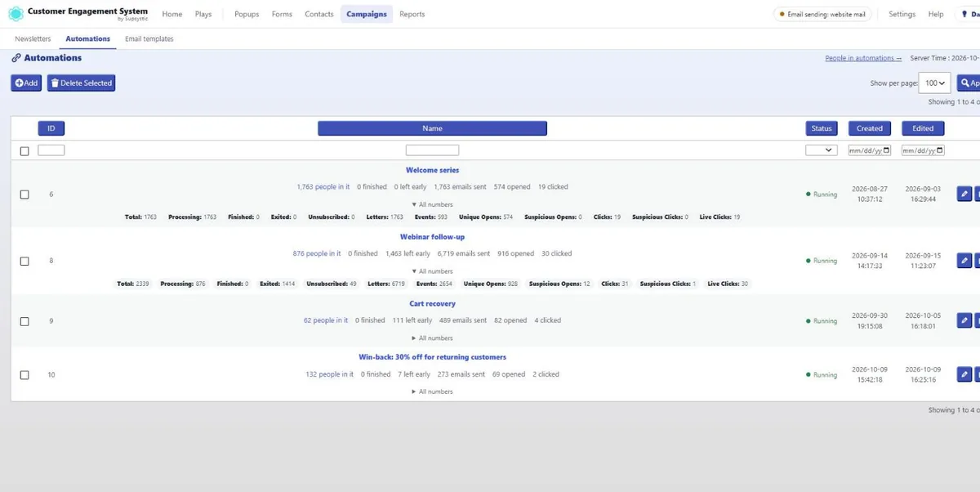Focus the ID filter input field
The height and width of the screenshot is (492, 980).
pyautogui.click(x=51, y=150)
